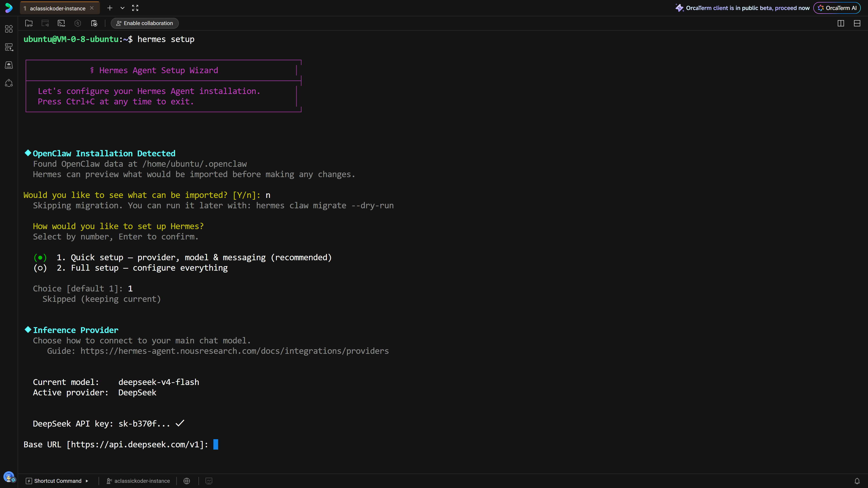This screenshot has width=868, height=488.
Task: Toggle fullscreen mode icon
Action: 135,8
